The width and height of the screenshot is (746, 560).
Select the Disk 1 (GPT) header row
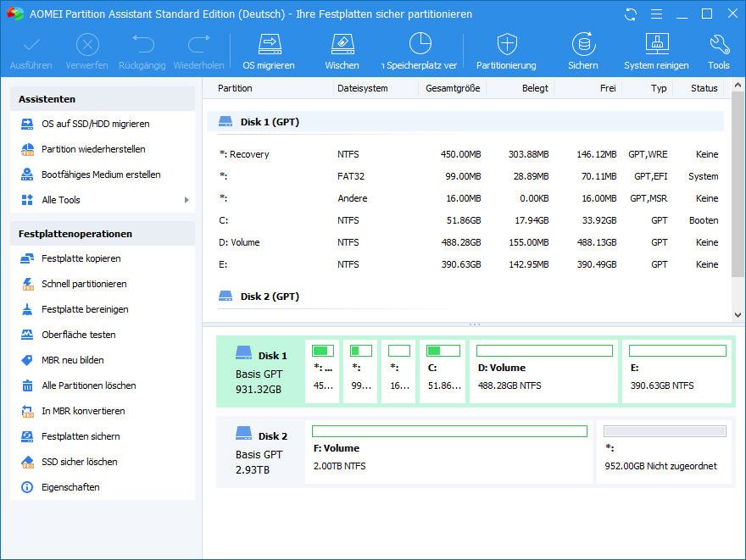click(x=465, y=122)
